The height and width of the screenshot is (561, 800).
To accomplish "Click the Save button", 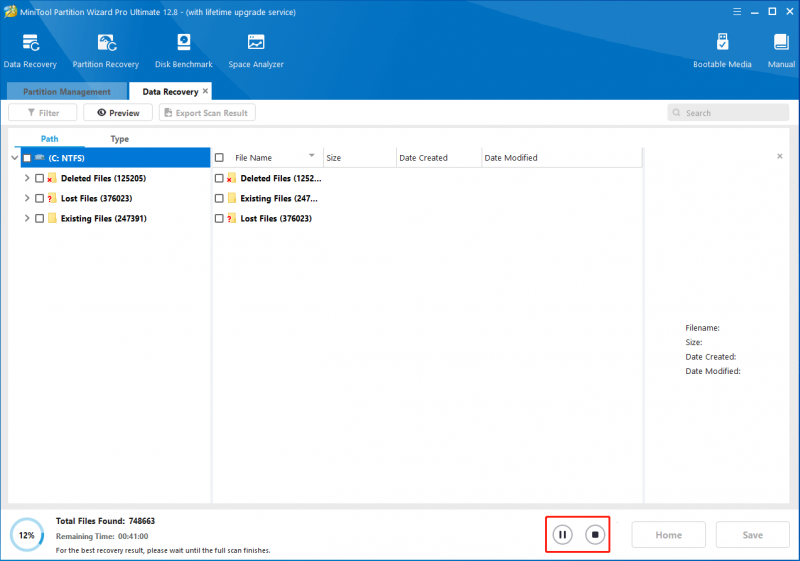I will pos(753,534).
